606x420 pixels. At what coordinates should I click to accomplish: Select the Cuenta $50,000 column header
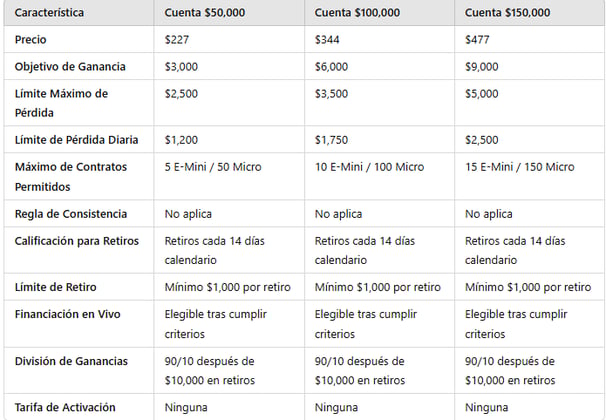pyautogui.click(x=205, y=12)
